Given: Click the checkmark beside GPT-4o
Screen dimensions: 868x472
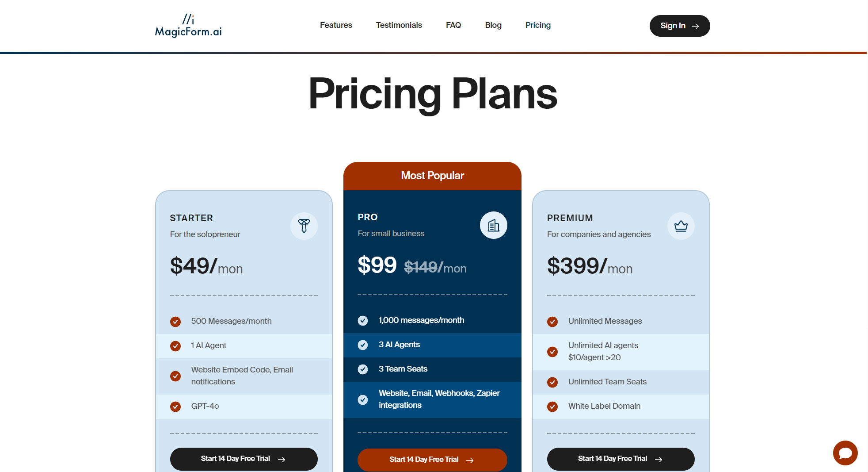Looking at the screenshot, I should pyautogui.click(x=175, y=407).
